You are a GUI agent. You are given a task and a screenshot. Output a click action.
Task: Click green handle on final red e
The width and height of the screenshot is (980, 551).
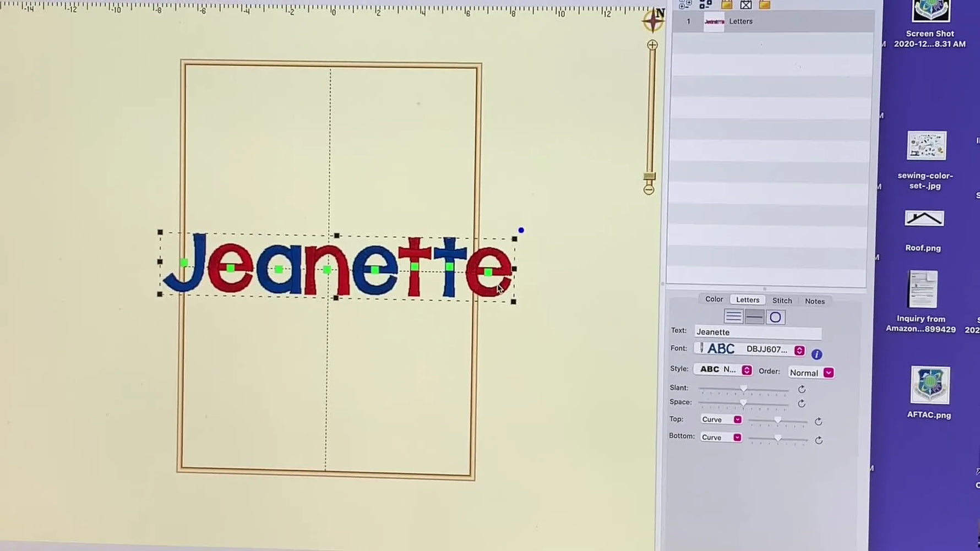(x=488, y=272)
